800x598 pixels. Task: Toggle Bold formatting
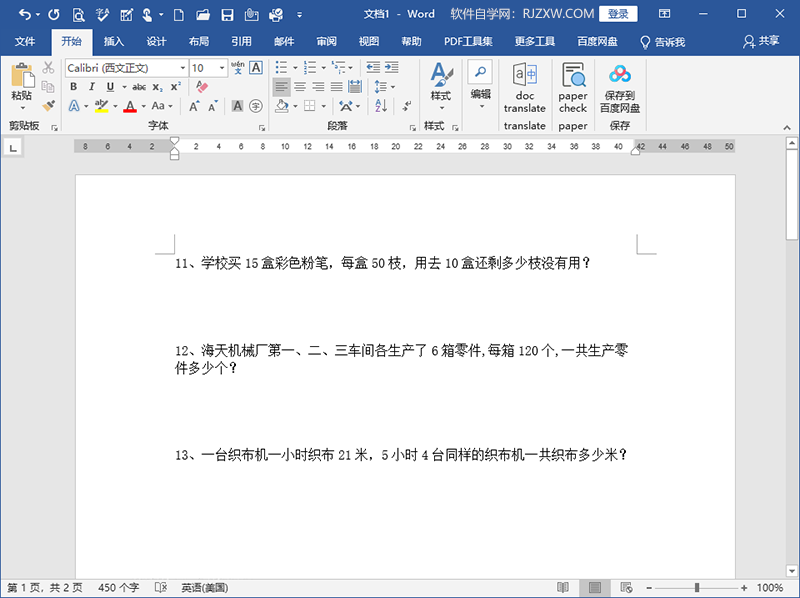[x=73, y=87]
